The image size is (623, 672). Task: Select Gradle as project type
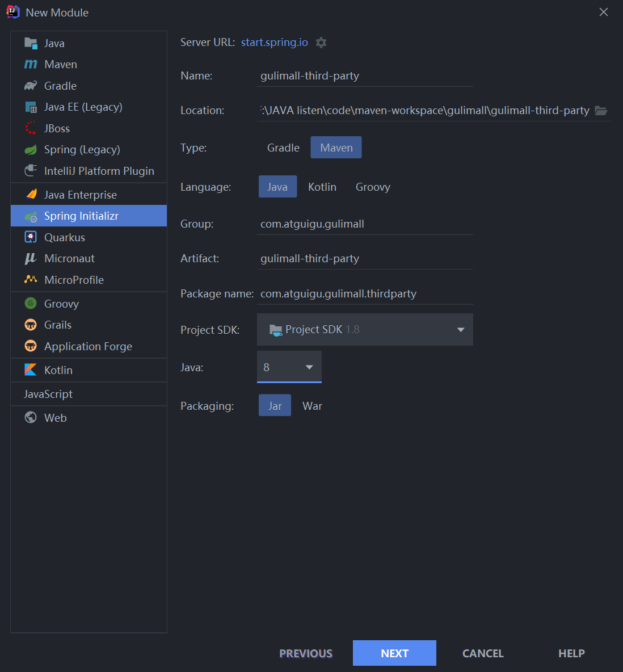pyautogui.click(x=283, y=148)
